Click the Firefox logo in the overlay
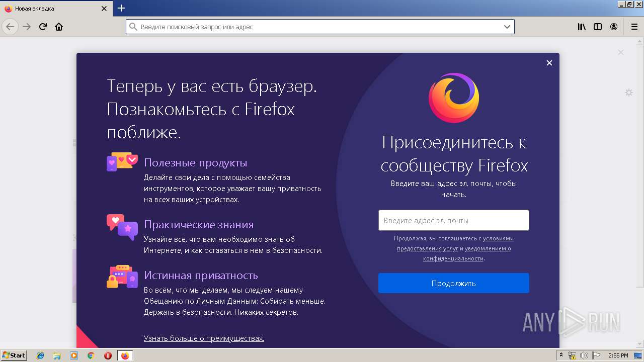This screenshot has height=362, width=644. (x=453, y=98)
